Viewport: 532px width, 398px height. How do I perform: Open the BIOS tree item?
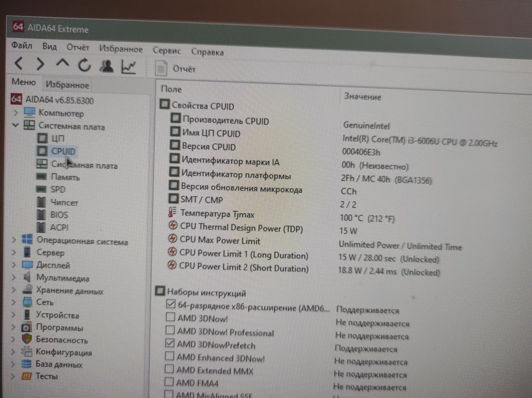[x=52, y=215]
